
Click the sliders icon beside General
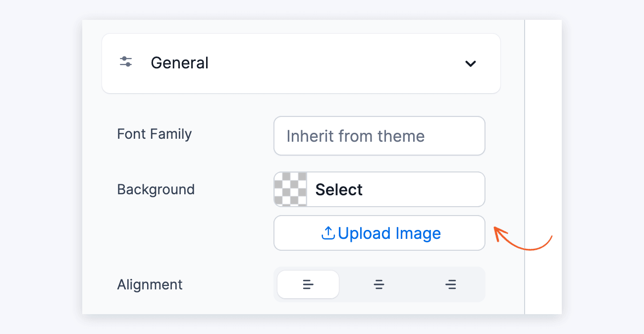click(126, 62)
